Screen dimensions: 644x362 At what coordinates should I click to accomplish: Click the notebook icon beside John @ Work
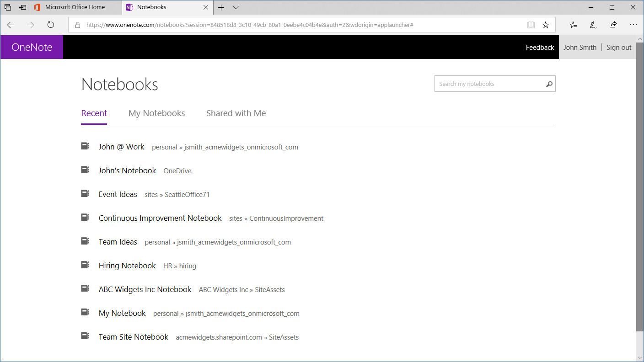(x=85, y=146)
